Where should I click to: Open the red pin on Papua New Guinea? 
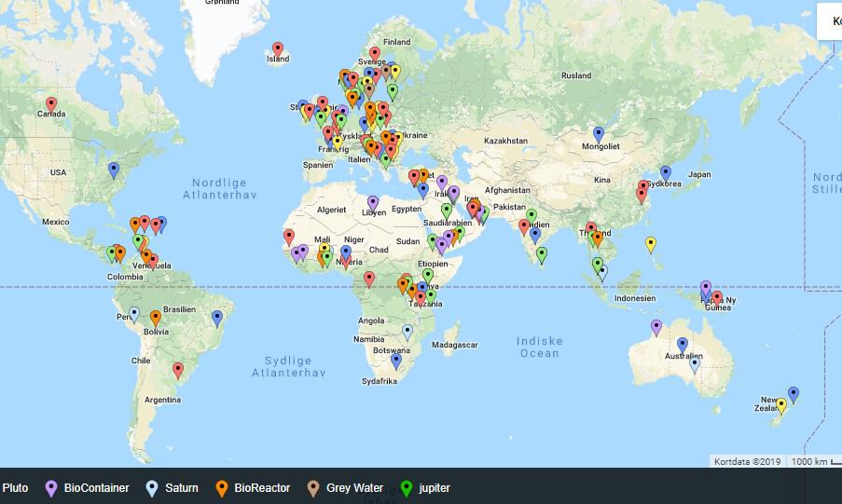[717, 299]
